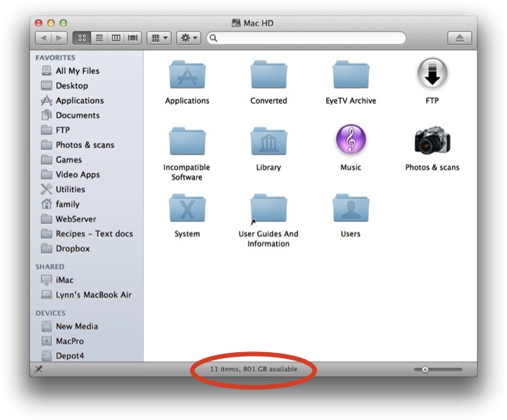Open the Music treble clef icon
The image size is (507, 420).
[x=351, y=139]
